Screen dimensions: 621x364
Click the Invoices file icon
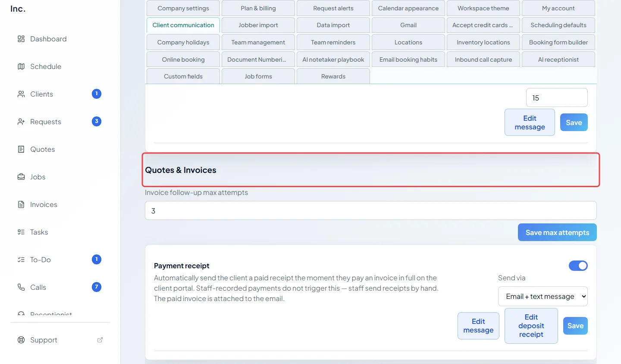(x=21, y=204)
